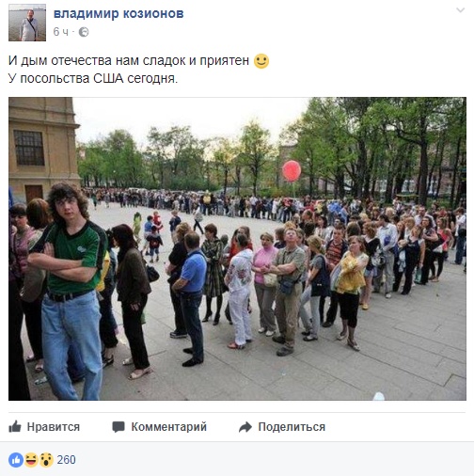Click the smiley emoji in post text
Screen dimensions: 474x476
pyautogui.click(x=261, y=61)
